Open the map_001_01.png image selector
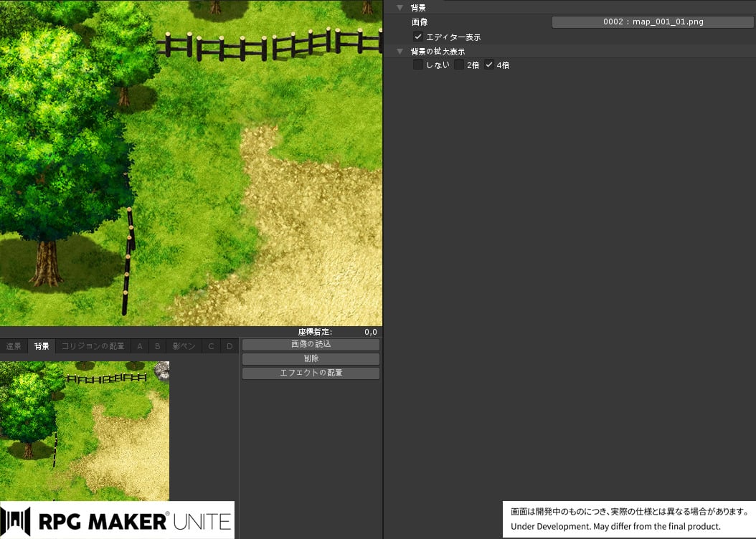Screen dimensions: 756x539 [653, 22]
